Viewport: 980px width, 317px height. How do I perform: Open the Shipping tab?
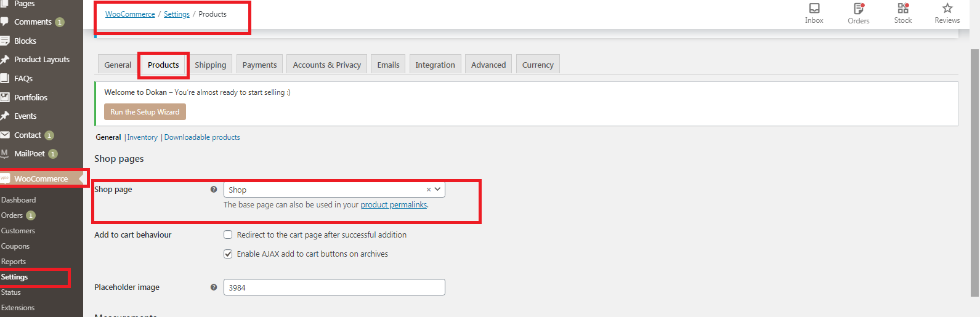pos(211,65)
